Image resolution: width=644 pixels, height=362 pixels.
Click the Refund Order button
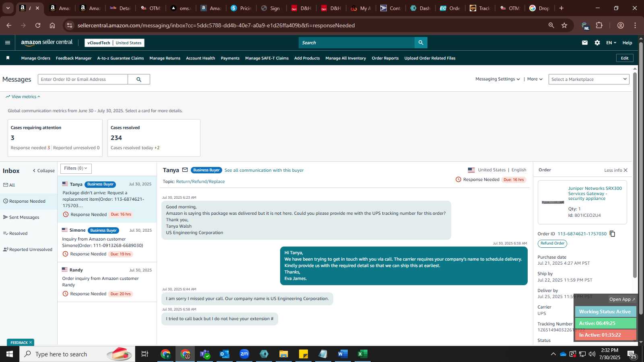point(552,243)
